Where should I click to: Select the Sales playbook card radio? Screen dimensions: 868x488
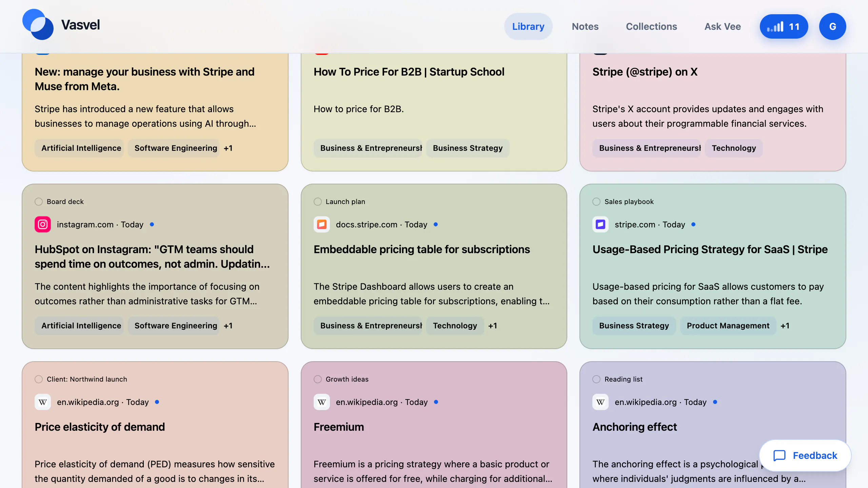pos(596,202)
